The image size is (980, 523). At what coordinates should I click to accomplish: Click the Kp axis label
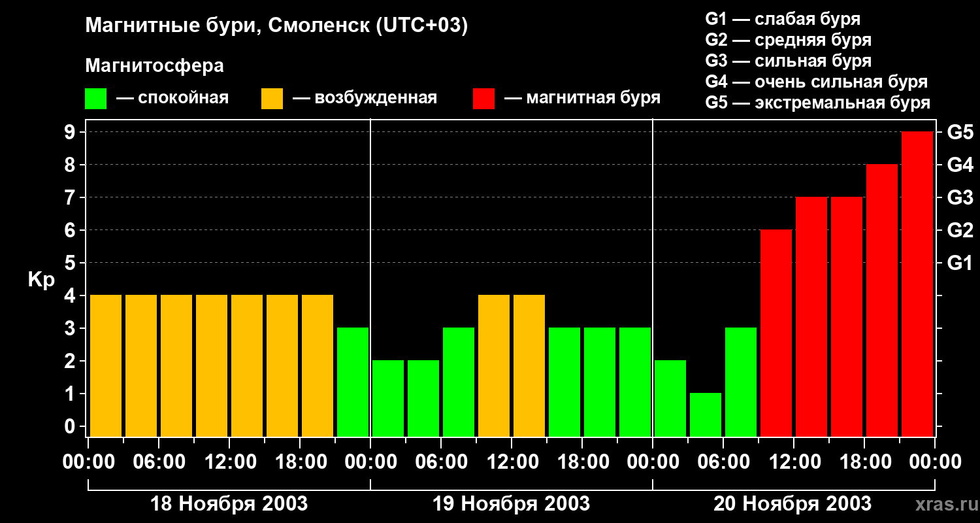click(41, 280)
